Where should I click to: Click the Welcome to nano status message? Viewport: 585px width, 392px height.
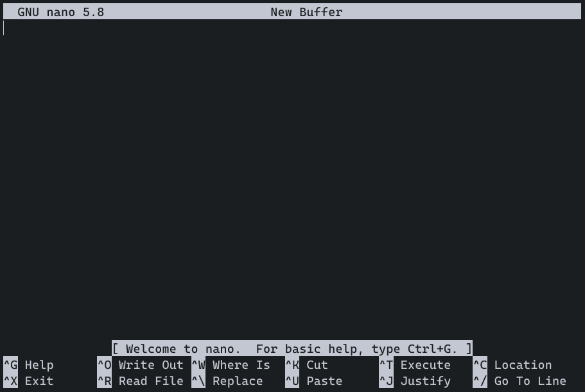(292, 349)
